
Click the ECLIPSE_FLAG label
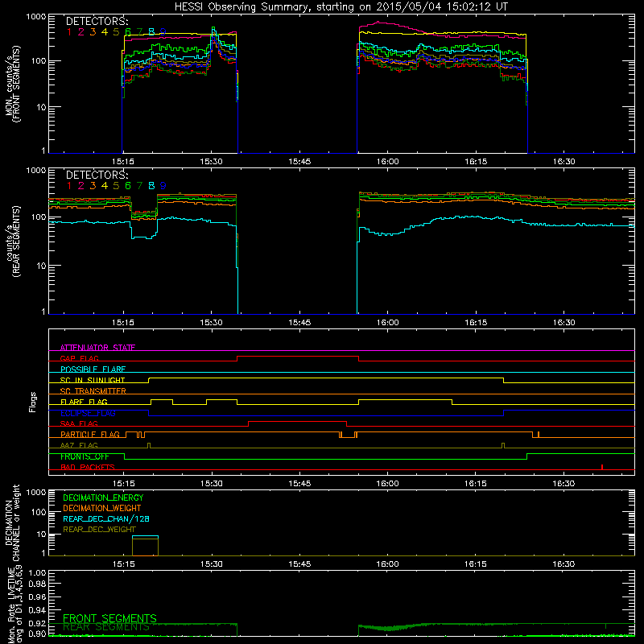88,413
